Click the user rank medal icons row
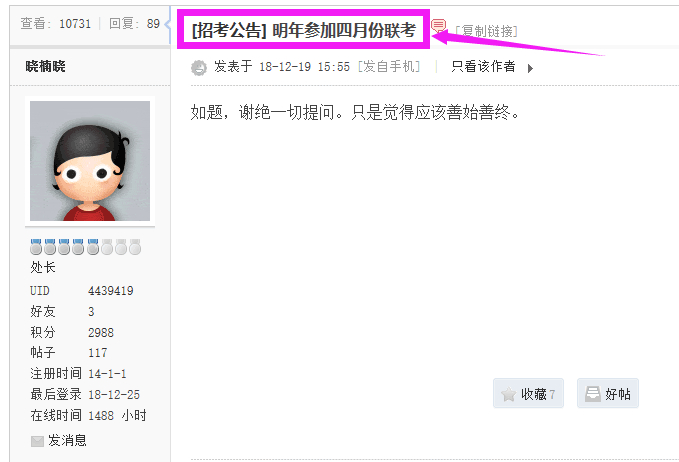This screenshot has height=462, width=679. 85,247
